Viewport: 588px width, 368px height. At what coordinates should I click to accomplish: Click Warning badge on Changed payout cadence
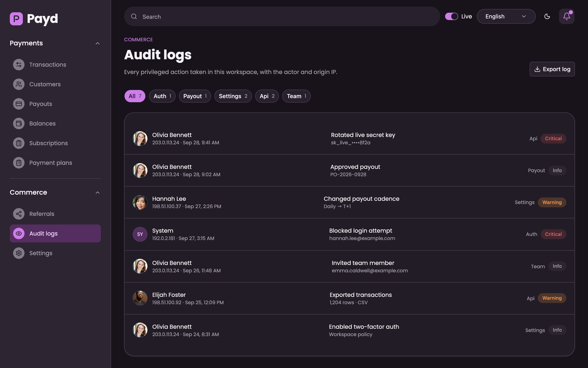[552, 202]
